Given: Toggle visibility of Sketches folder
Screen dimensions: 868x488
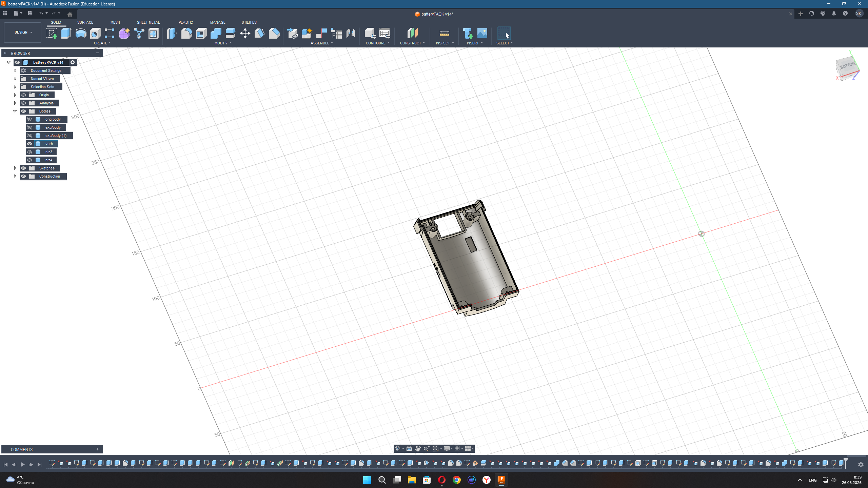Looking at the screenshot, I should (x=23, y=168).
